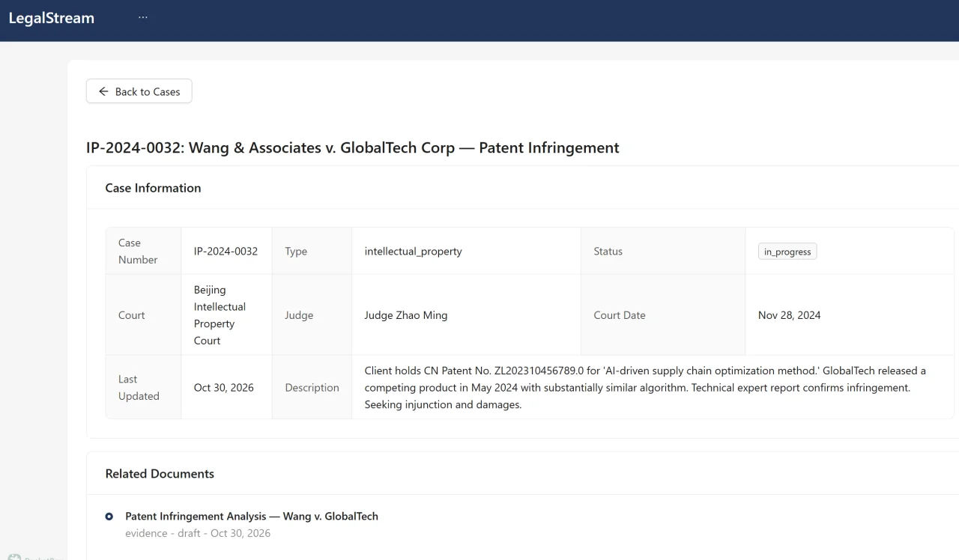The height and width of the screenshot is (560, 959).
Task: Click Beijing Intellectual Property Court cell
Action: coord(226,315)
